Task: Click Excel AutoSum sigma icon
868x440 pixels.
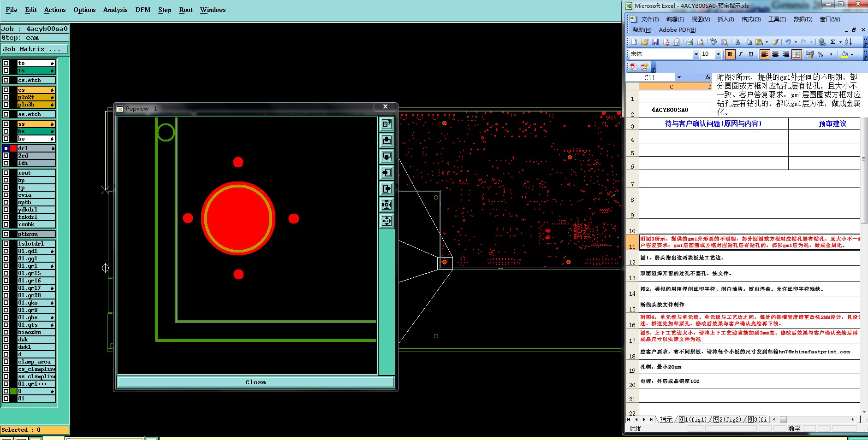Action: pos(832,42)
